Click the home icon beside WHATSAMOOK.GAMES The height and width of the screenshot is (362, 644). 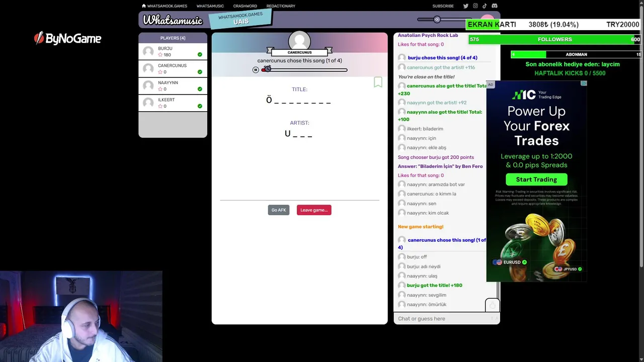pos(144,6)
